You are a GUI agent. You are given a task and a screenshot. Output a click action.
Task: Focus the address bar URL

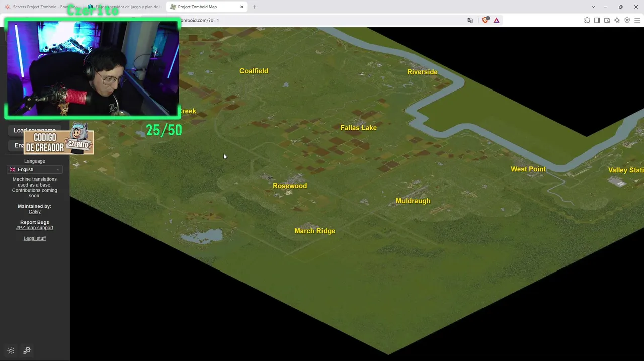[x=322, y=20]
